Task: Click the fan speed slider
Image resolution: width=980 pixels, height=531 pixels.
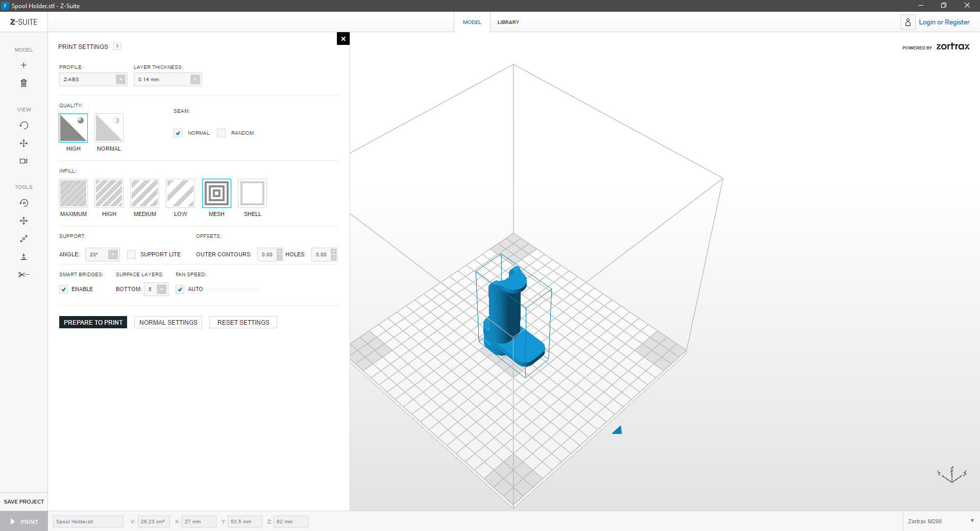Action: point(234,289)
